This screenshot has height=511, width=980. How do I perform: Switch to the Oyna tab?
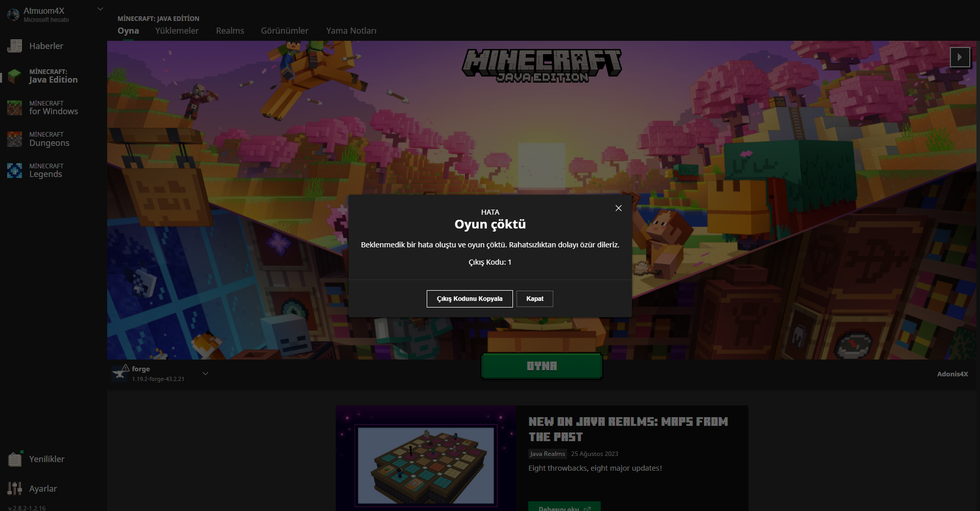(x=128, y=31)
